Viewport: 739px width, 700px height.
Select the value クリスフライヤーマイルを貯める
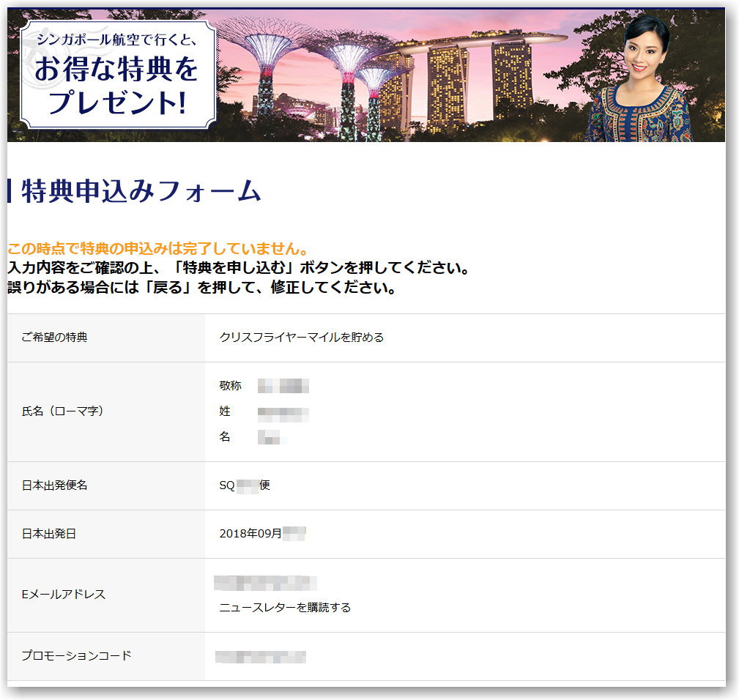pos(302,338)
